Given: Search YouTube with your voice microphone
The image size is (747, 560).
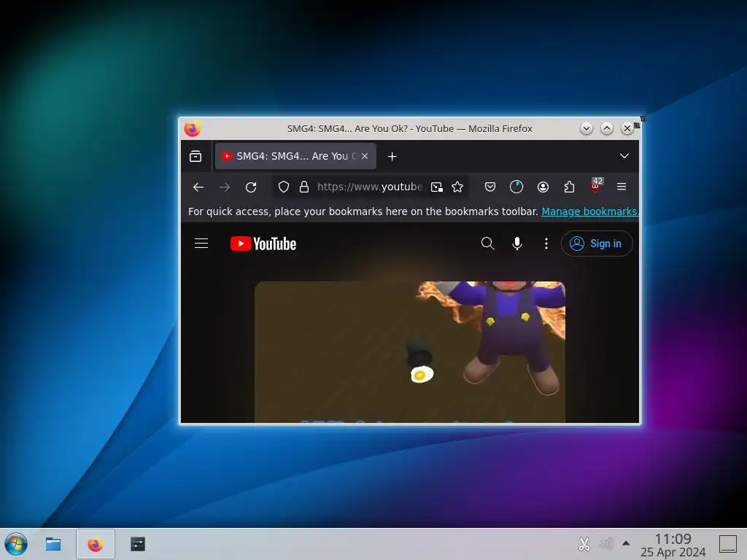Looking at the screenshot, I should pyautogui.click(x=517, y=244).
